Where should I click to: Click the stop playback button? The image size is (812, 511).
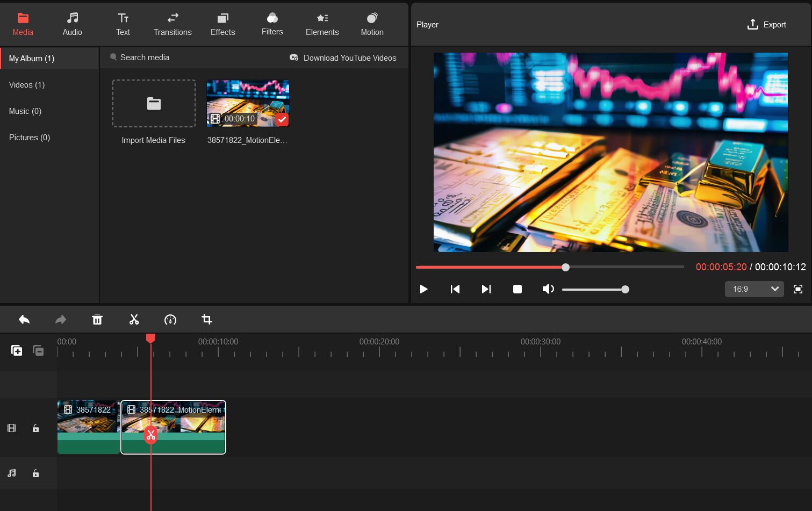(517, 289)
